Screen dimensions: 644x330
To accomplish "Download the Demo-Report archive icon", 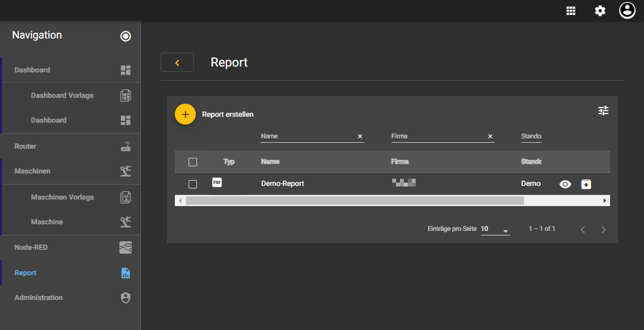I will click(x=586, y=184).
